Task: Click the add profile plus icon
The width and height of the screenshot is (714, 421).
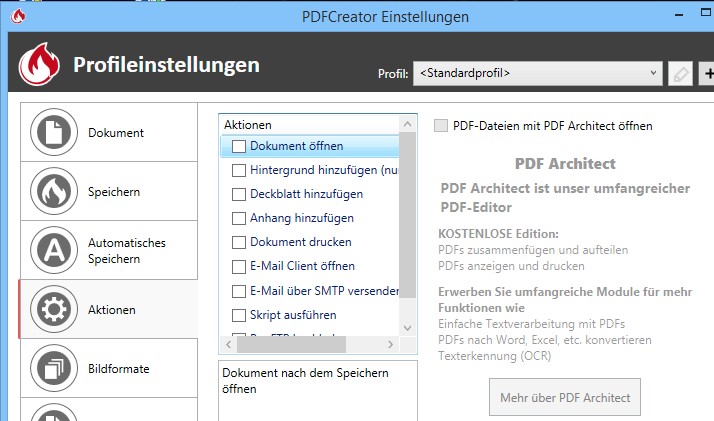Action: [x=708, y=73]
